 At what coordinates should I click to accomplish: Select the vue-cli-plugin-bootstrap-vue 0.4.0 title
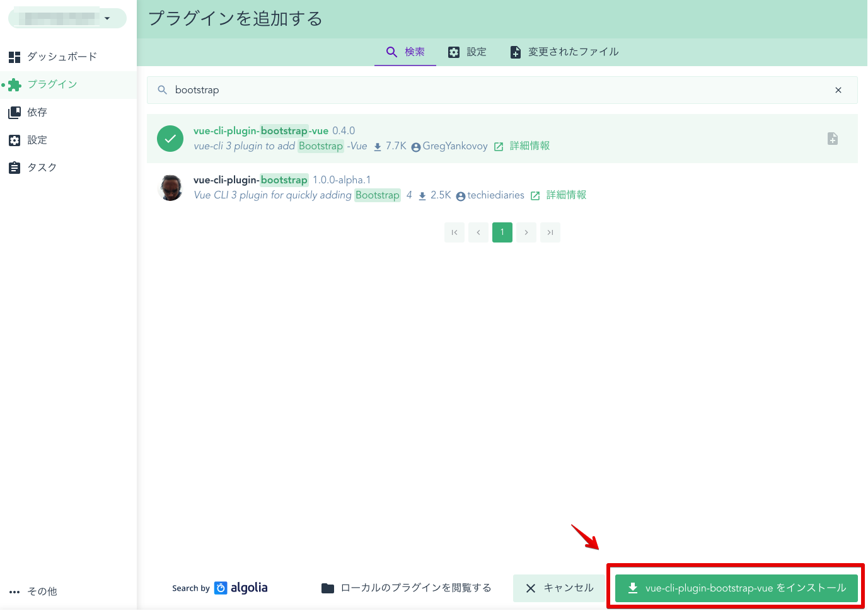274,130
